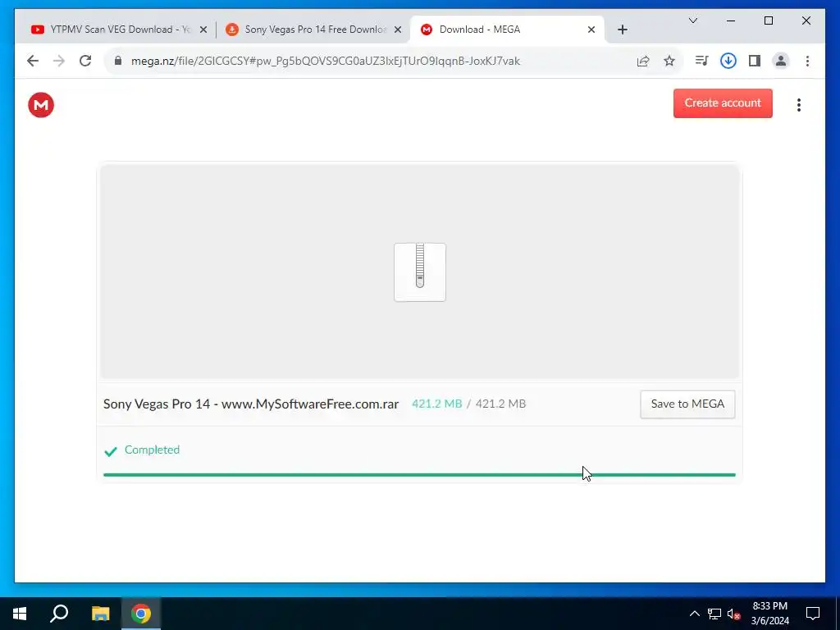This screenshot has height=630, width=840.
Task: Click the muted volume tray icon
Action: [x=733, y=614]
